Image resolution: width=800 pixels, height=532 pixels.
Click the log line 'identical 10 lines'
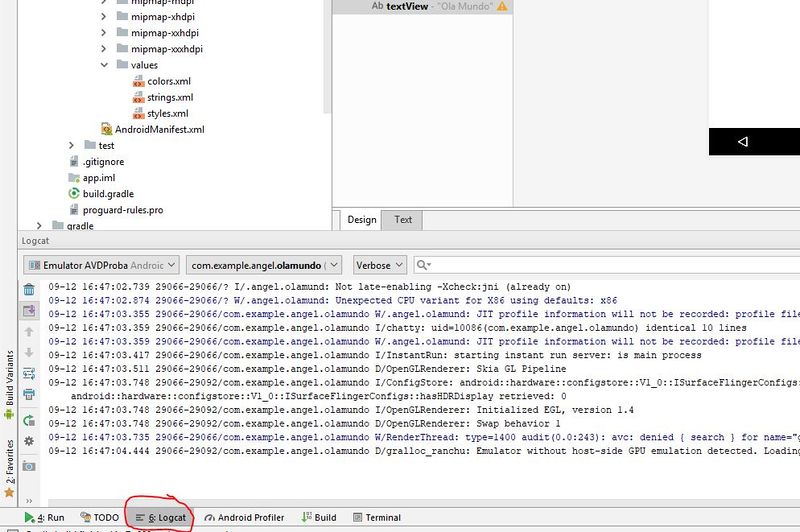pos(397,328)
